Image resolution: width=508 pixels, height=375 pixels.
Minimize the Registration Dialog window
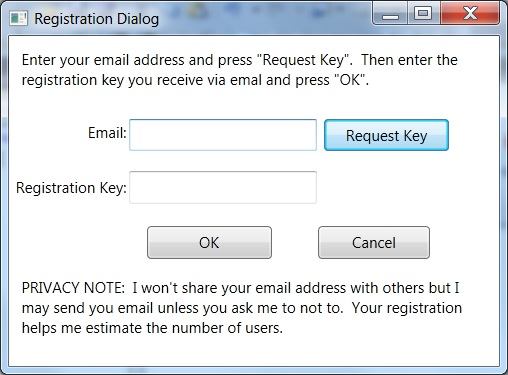[x=390, y=13]
